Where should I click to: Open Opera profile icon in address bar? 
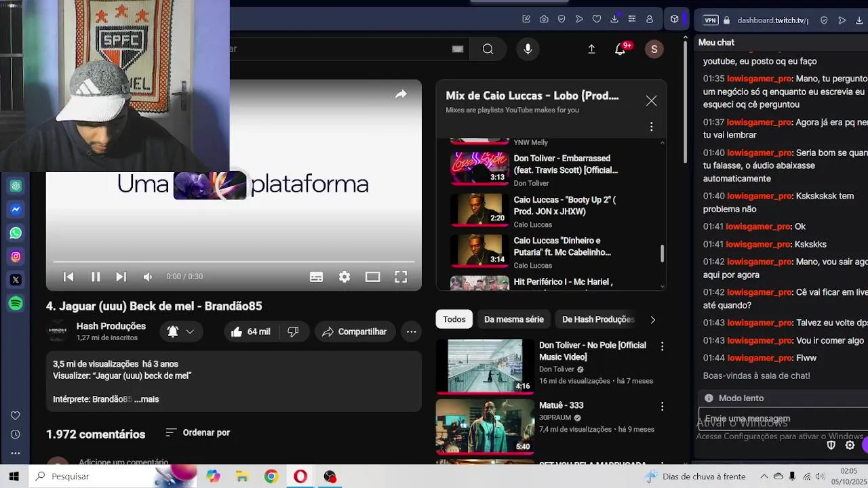[650, 19]
